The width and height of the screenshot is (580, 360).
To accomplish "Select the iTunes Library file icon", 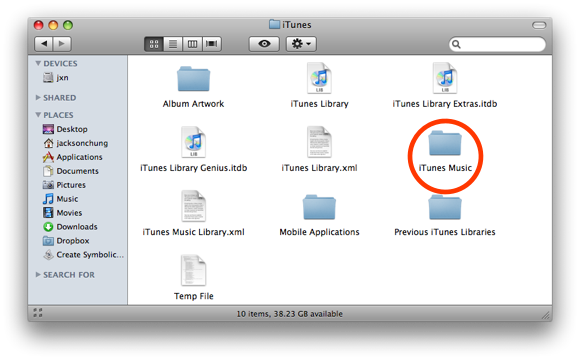I will click(x=319, y=78).
